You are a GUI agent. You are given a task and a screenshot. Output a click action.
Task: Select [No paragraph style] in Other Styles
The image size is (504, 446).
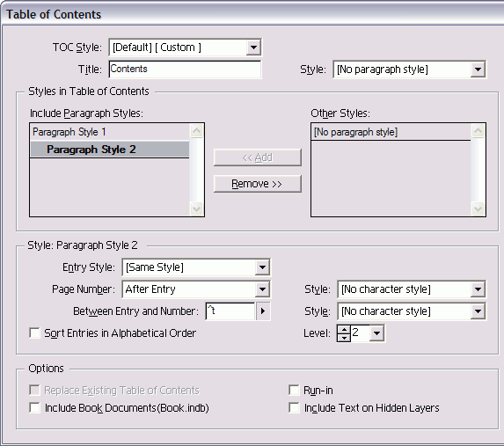391,132
